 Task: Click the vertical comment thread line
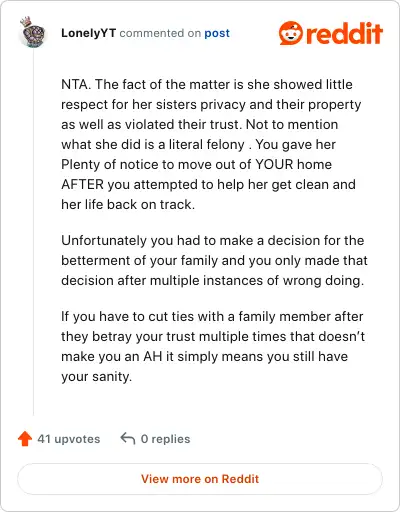pos(33,233)
